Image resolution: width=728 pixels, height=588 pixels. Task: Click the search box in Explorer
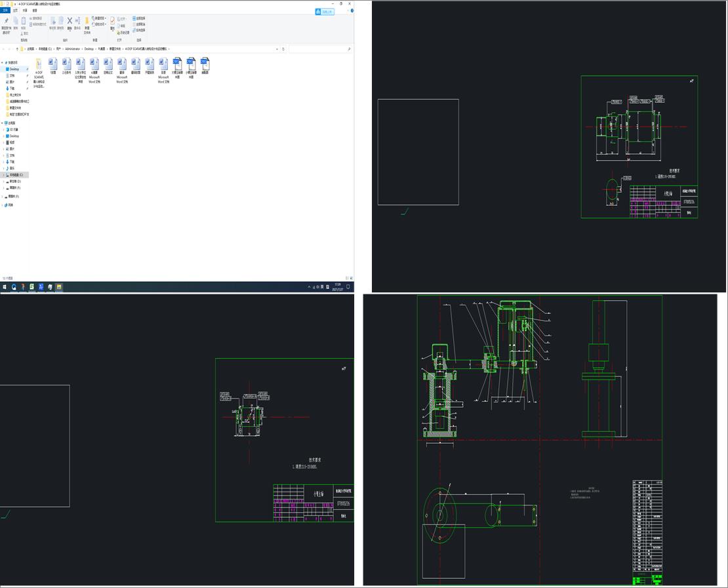point(319,49)
